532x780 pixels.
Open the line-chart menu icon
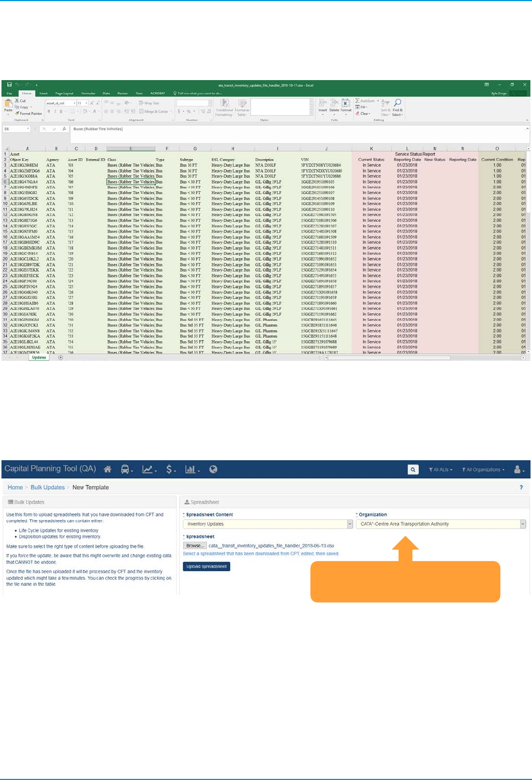point(149,470)
